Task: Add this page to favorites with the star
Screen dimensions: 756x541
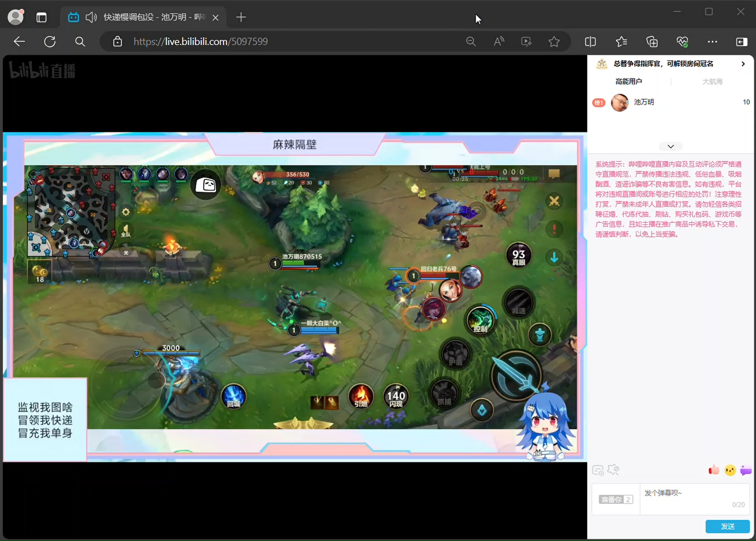Action: coord(554,41)
